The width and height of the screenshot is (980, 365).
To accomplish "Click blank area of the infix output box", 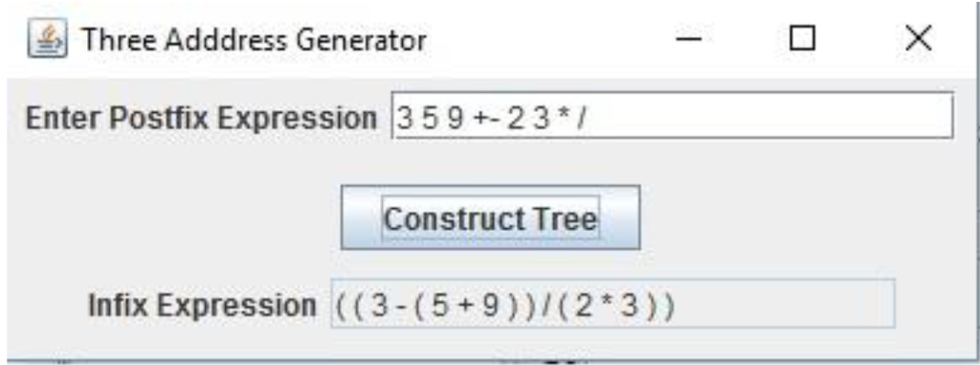I will [x=785, y=304].
